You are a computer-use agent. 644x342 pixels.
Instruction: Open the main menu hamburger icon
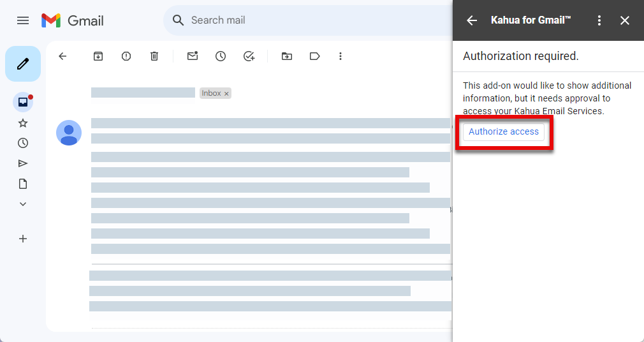point(23,20)
